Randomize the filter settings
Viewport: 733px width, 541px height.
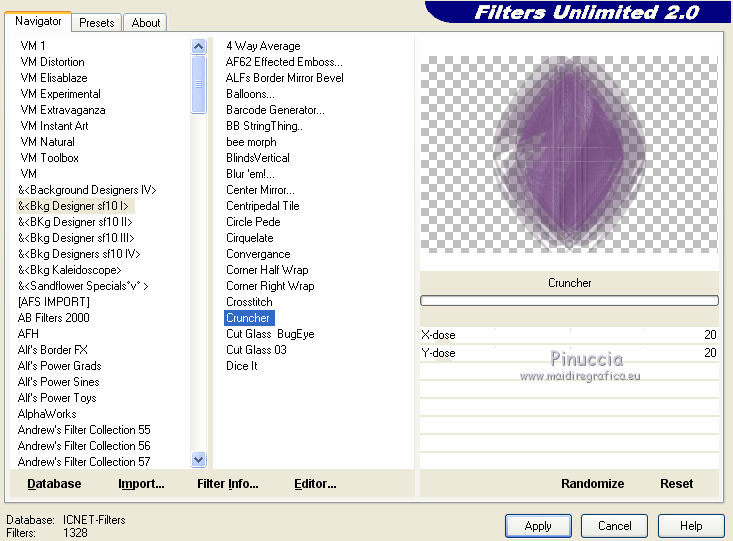coord(592,483)
